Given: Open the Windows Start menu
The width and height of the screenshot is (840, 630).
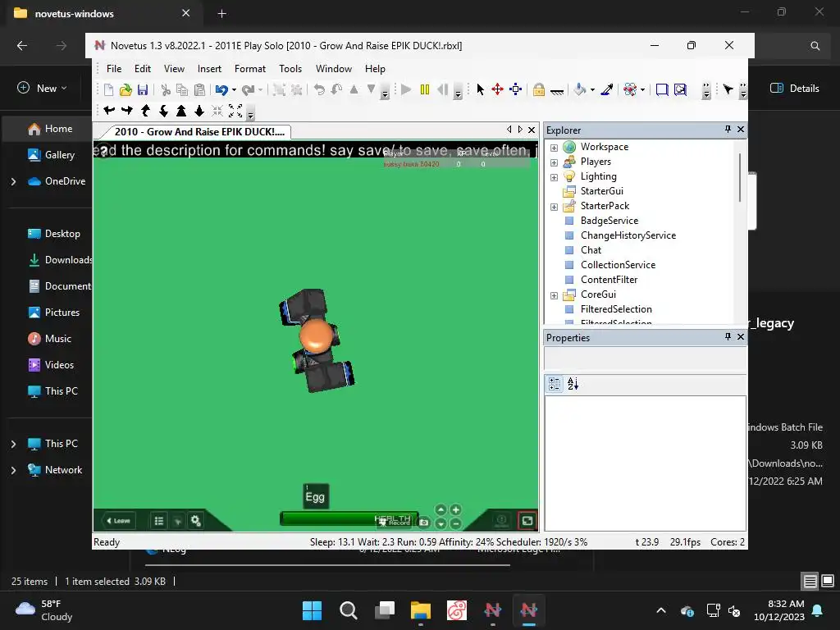Looking at the screenshot, I should point(312,610).
